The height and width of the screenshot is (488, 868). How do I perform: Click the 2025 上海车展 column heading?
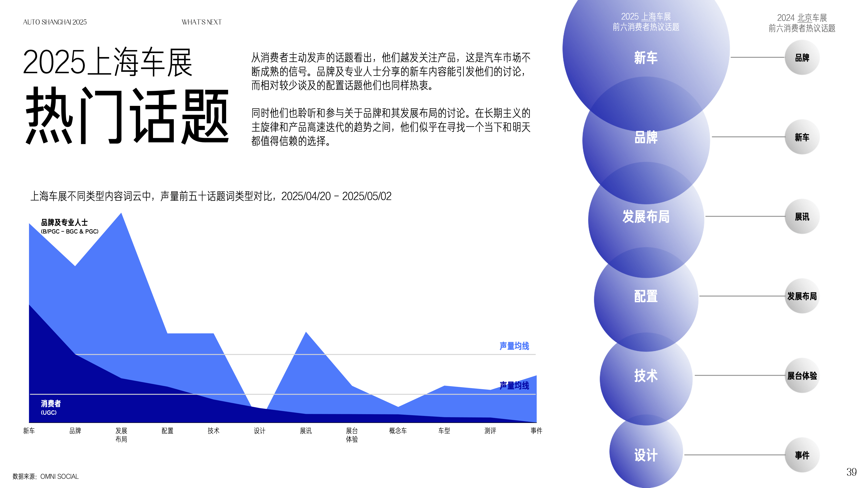coord(646,22)
